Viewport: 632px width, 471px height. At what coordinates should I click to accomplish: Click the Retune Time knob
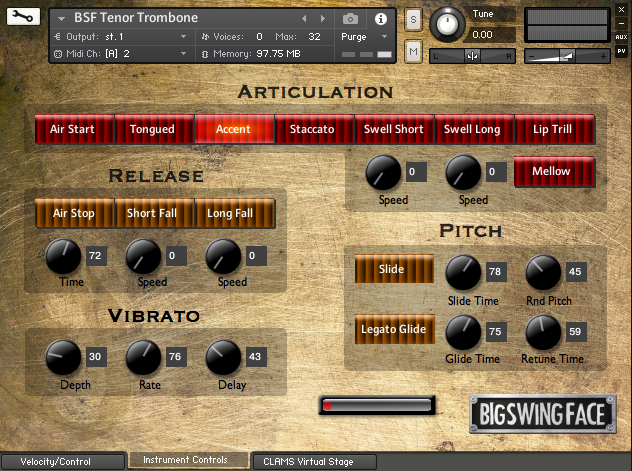click(x=543, y=332)
